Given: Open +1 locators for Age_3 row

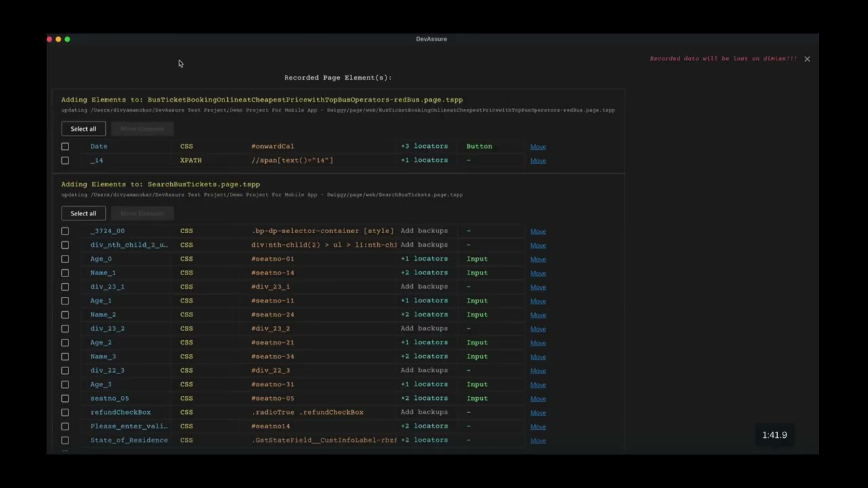Looking at the screenshot, I should tap(424, 384).
